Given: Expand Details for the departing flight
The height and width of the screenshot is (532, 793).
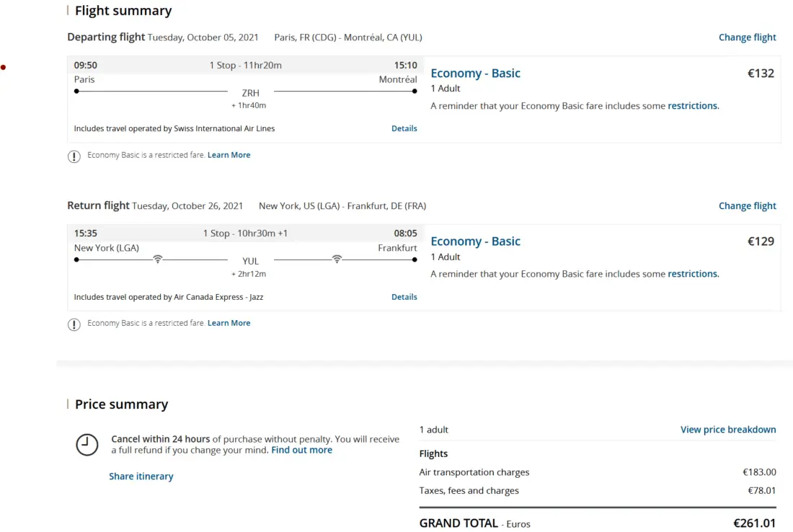Looking at the screenshot, I should coord(404,128).
